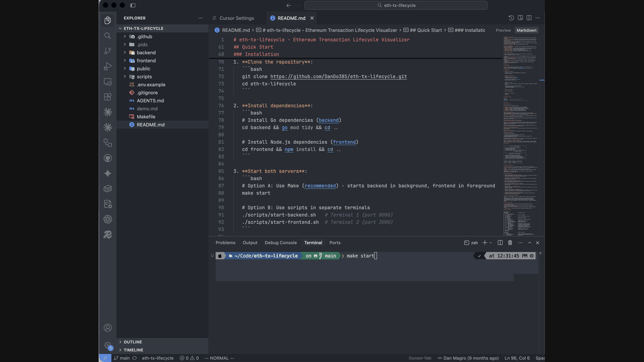Screen dimensions: 644x362
Task: Open the Accounts icon in activity bar
Action: [108, 328]
